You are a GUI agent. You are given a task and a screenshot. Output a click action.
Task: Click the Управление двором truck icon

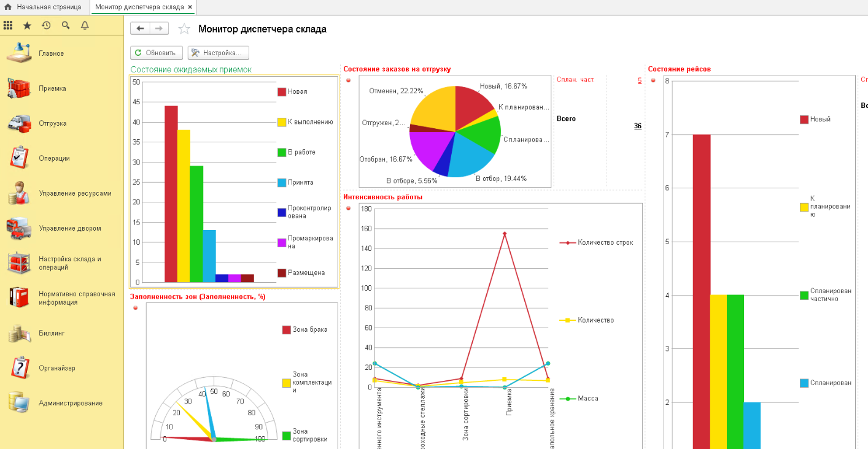tap(19, 228)
